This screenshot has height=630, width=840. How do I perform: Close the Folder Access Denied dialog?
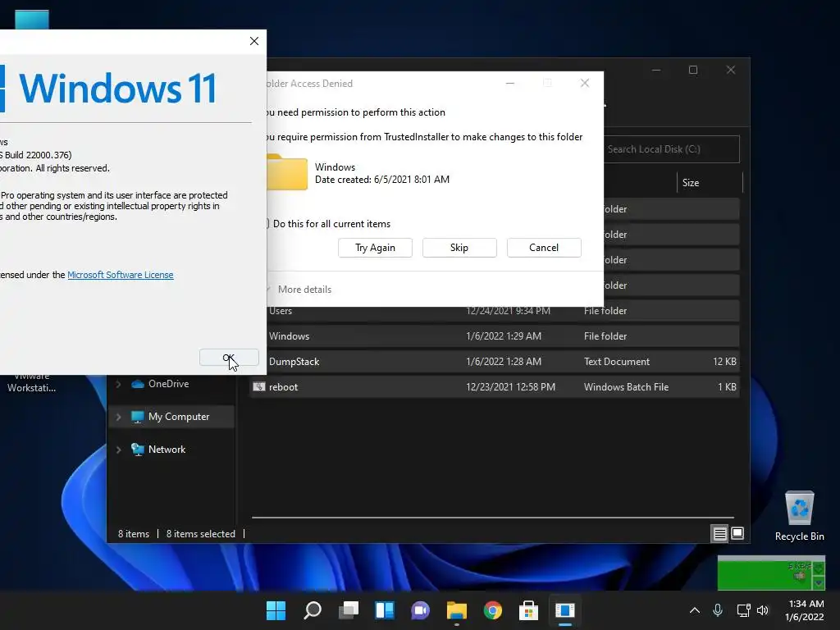pyautogui.click(x=585, y=83)
